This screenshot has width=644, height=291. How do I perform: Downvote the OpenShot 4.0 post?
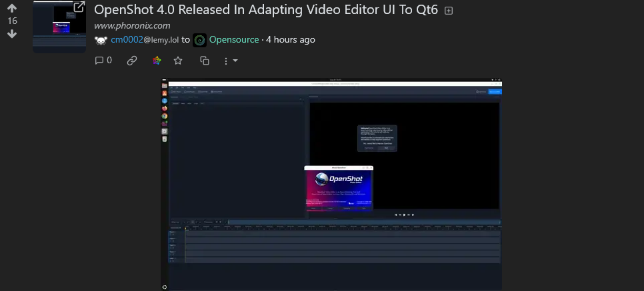(12, 34)
